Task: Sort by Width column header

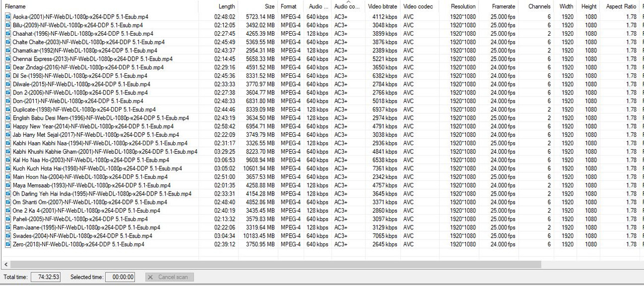Action: pos(565,7)
